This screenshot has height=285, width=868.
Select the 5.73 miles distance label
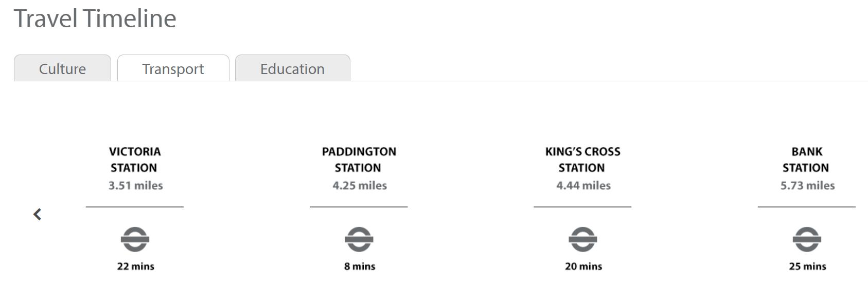coord(807,186)
